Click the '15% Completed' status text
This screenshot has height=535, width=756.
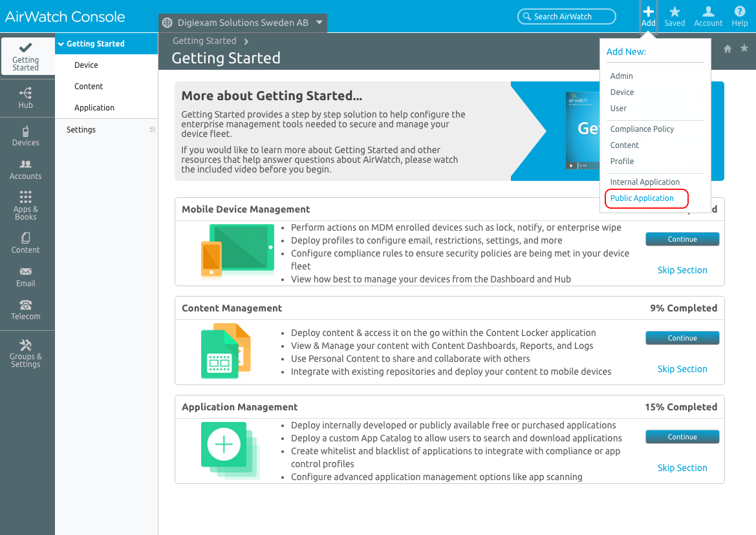(x=681, y=407)
